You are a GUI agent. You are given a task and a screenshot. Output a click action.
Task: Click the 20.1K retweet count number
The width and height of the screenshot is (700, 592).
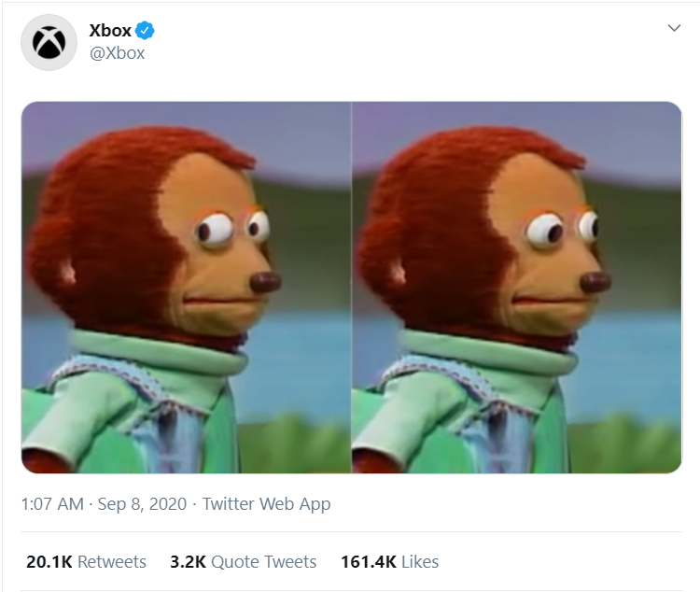pos(49,561)
